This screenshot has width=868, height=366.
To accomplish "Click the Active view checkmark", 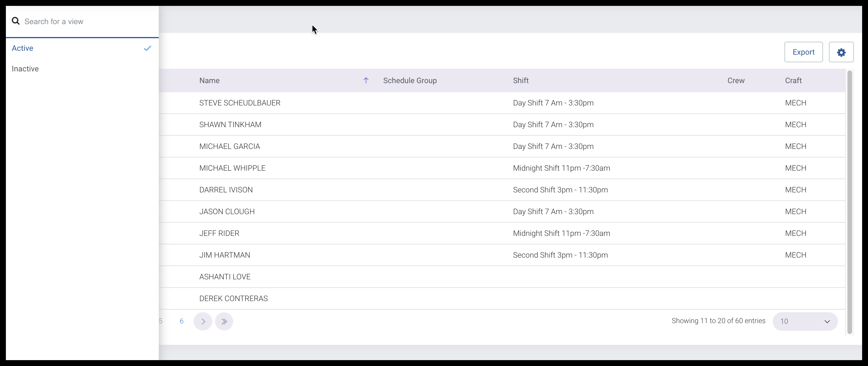I will pyautogui.click(x=147, y=48).
